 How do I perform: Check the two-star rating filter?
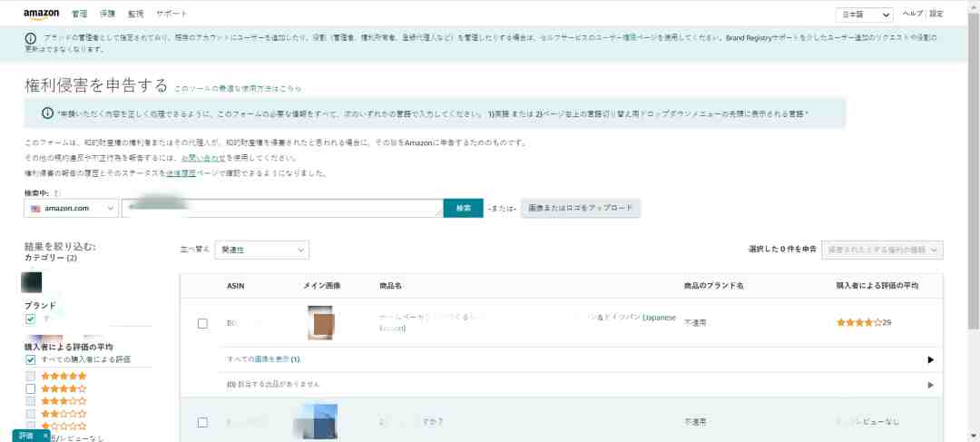point(31,413)
